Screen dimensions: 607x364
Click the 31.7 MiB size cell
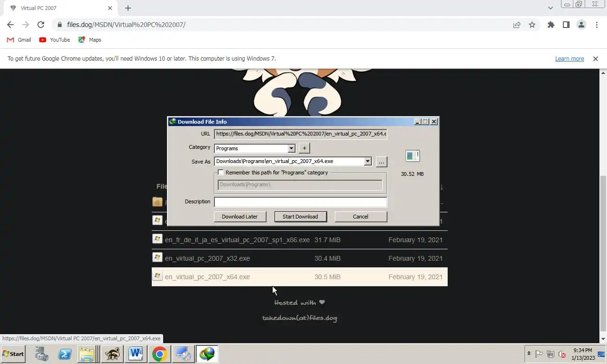(327, 240)
